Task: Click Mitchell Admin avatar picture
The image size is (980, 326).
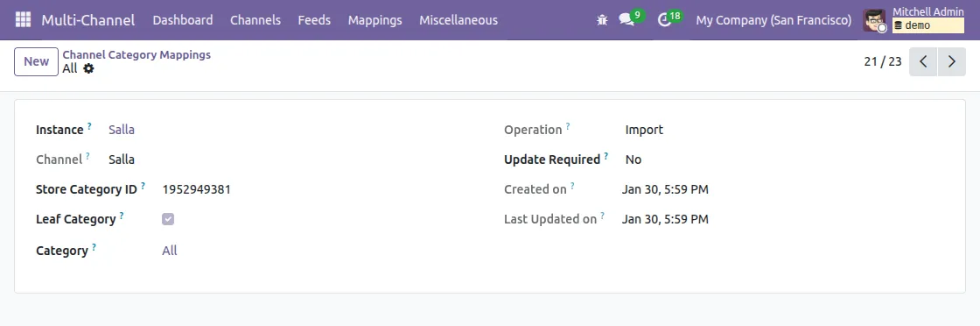Action: tap(875, 21)
